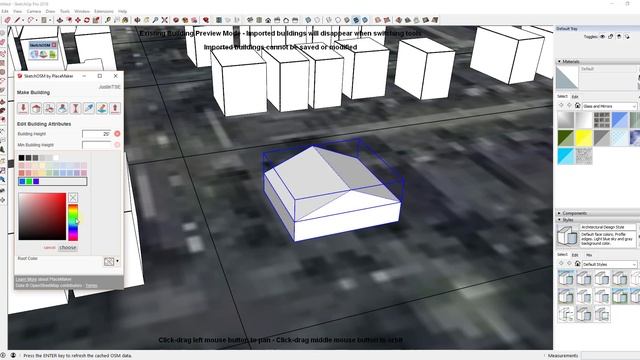Collapse the Styles panel

point(559,220)
